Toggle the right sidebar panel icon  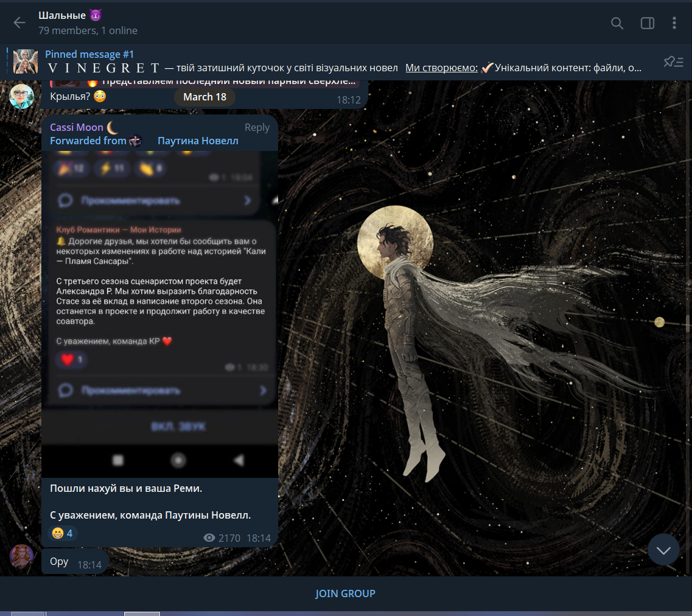pos(647,23)
